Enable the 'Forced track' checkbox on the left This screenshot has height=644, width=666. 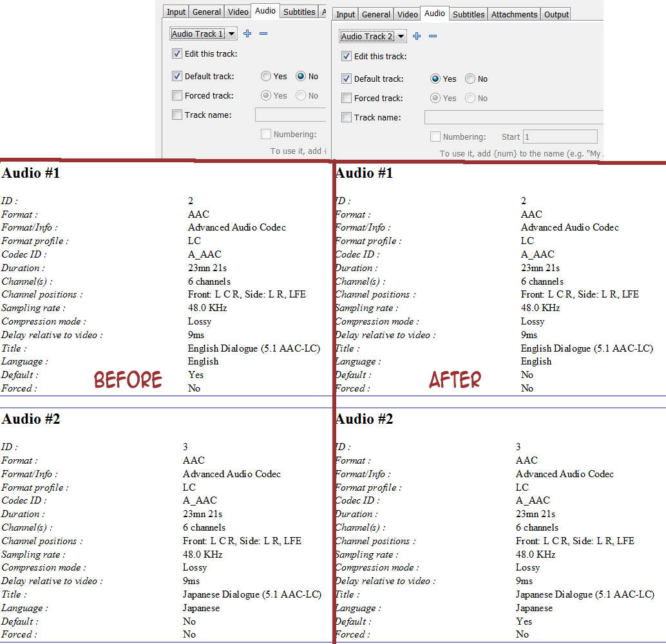(x=177, y=95)
